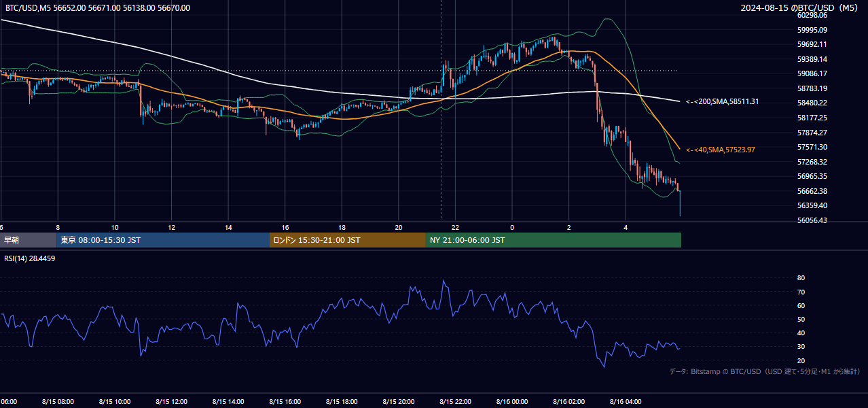Click price axis value 58480.22
Image resolution: width=868 pixels, height=408 pixels.
click(x=812, y=103)
